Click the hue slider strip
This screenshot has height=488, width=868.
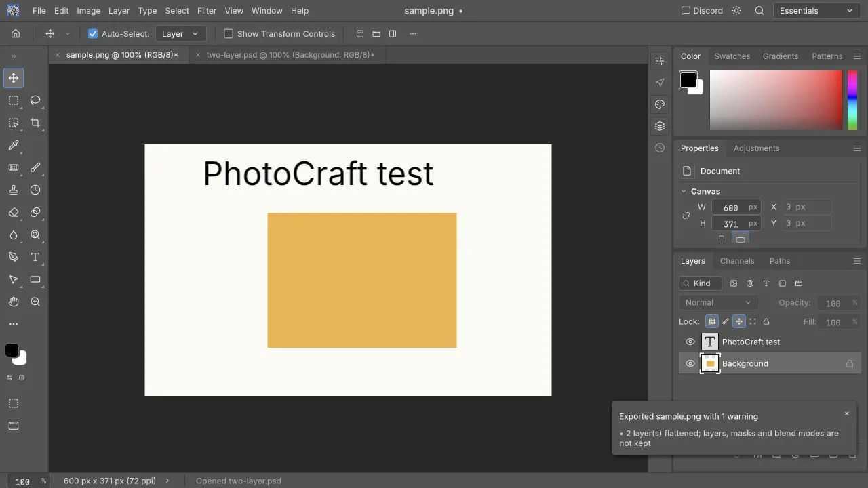pyautogui.click(x=852, y=100)
